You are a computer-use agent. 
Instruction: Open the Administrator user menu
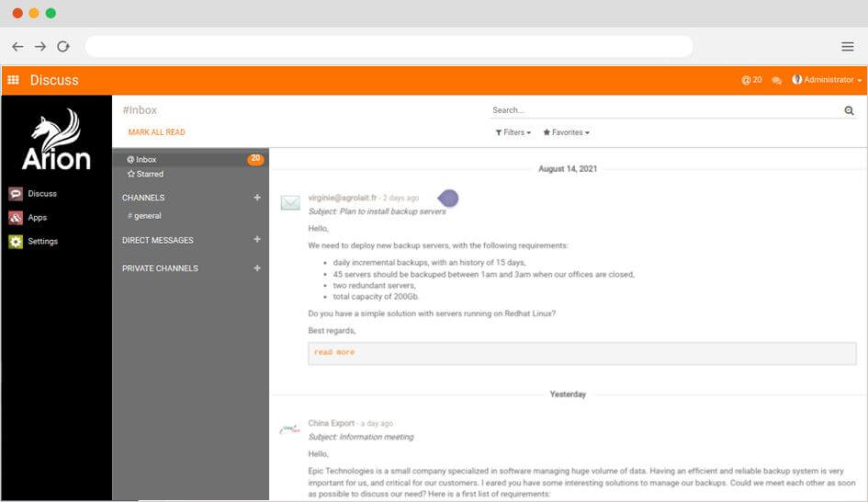[x=827, y=80]
